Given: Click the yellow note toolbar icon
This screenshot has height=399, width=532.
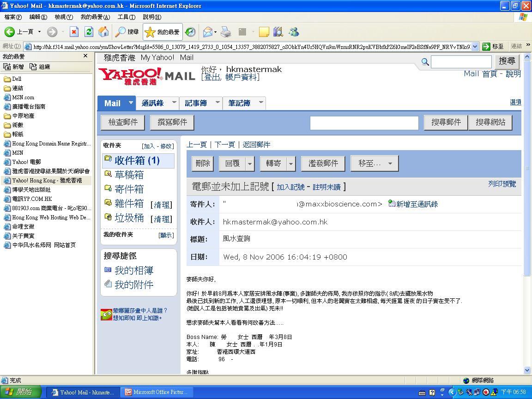Looking at the screenshot, I should coord(264,32).
